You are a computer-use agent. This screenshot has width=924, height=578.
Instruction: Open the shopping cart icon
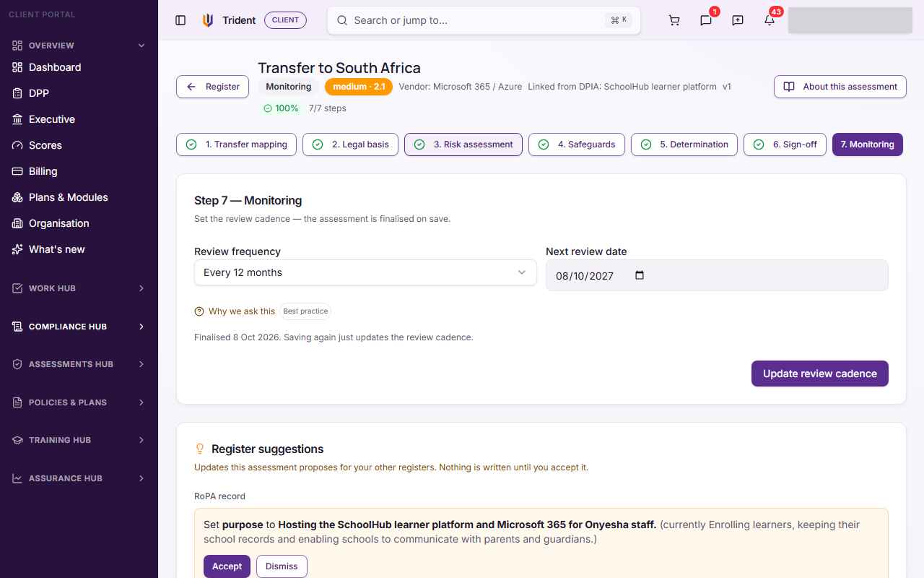click(674, 20)
